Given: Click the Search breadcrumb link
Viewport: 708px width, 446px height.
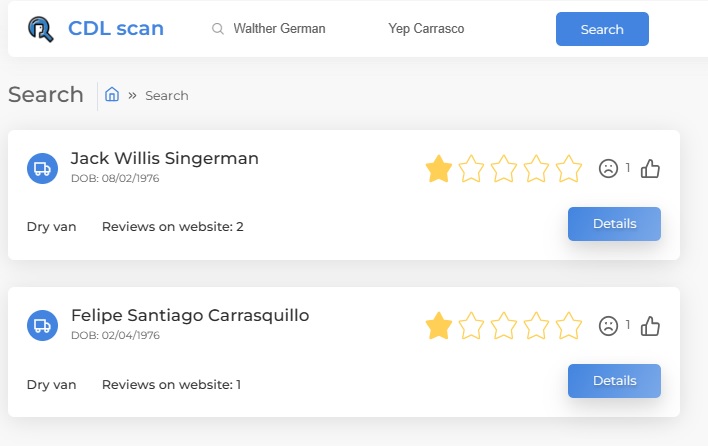Looking at the screenshot, I should 167,96.
